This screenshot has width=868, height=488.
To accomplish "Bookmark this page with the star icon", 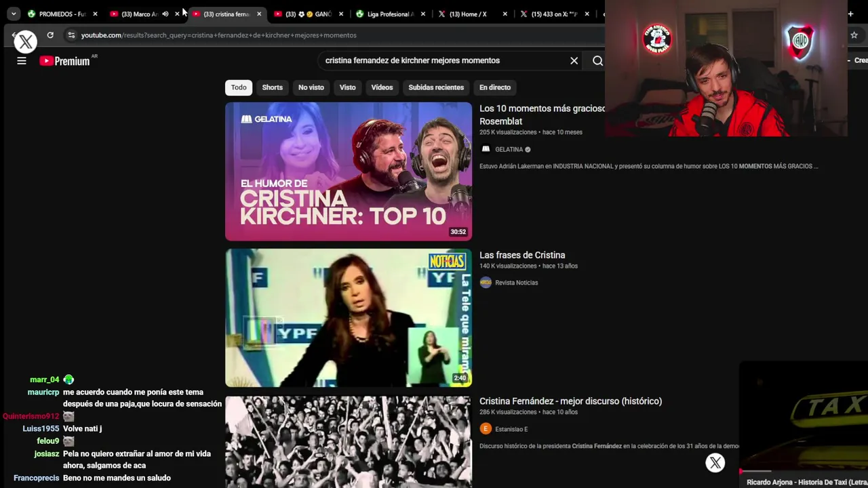I will click(854, 35).
